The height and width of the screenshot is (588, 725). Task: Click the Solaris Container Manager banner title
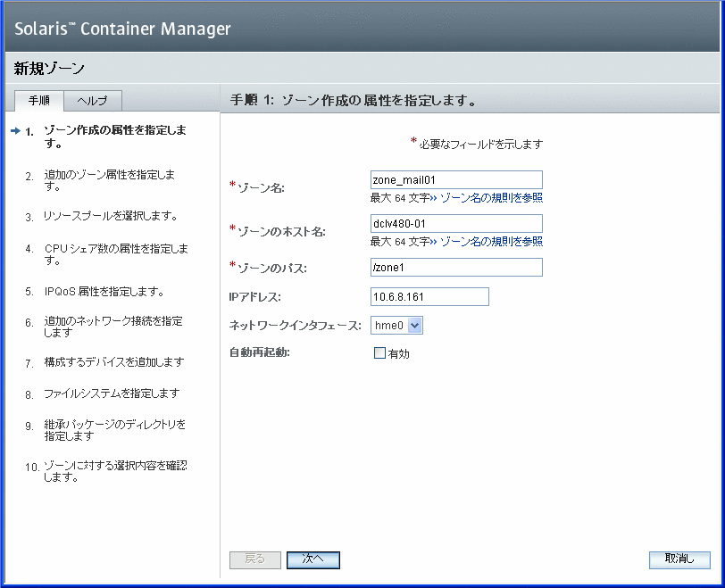122,29
